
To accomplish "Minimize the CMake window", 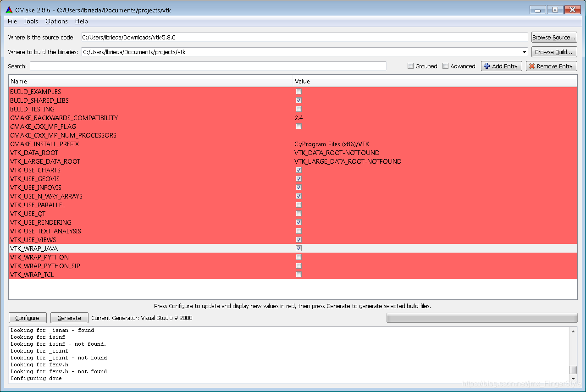I will click(x=537, y=10).
